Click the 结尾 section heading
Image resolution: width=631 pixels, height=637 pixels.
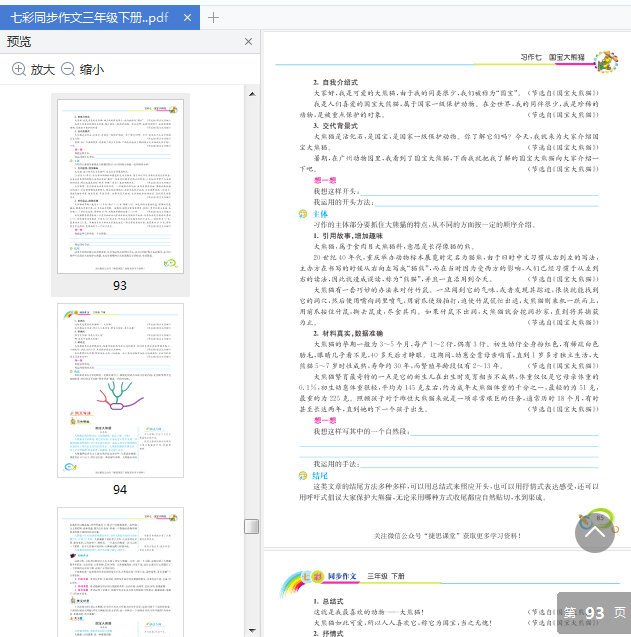pyautogui.click(x=320, y=476)
